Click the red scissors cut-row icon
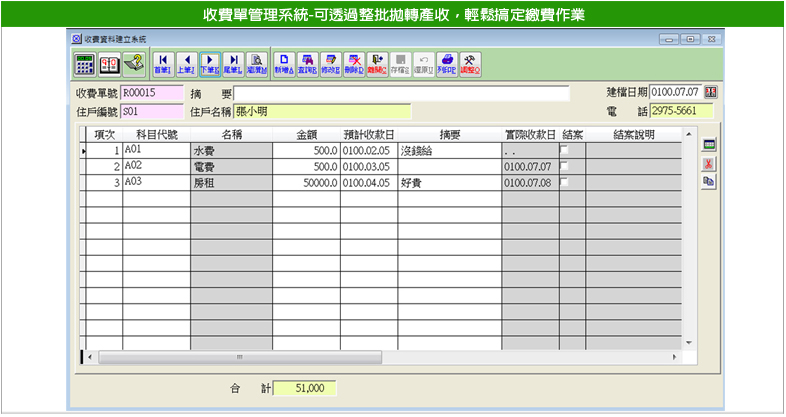 pos(709,163)
